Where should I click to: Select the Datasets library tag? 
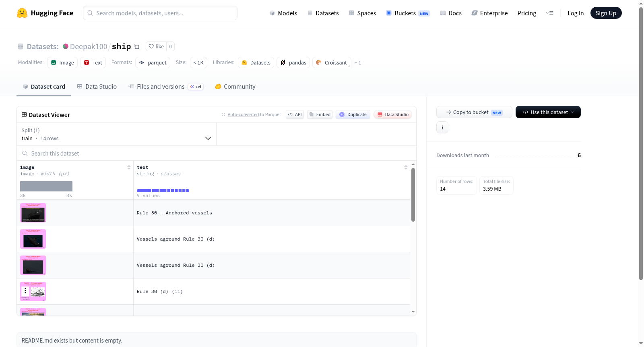[x=256, y=62]
